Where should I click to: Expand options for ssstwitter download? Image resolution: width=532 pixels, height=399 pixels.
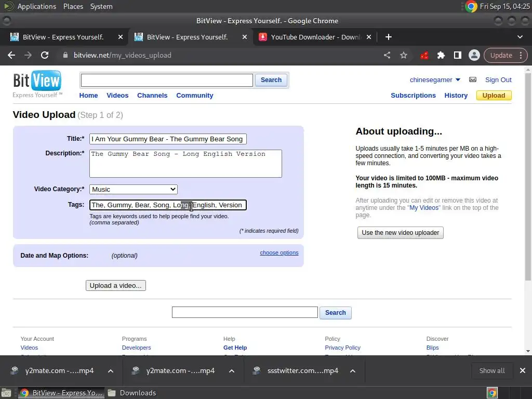click(353, 371)
